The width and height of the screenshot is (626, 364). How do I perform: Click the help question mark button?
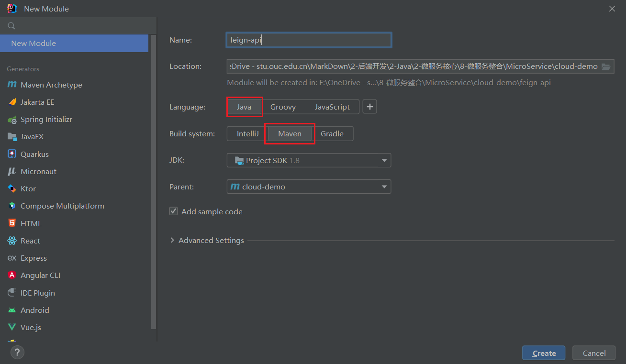[17, 353]
